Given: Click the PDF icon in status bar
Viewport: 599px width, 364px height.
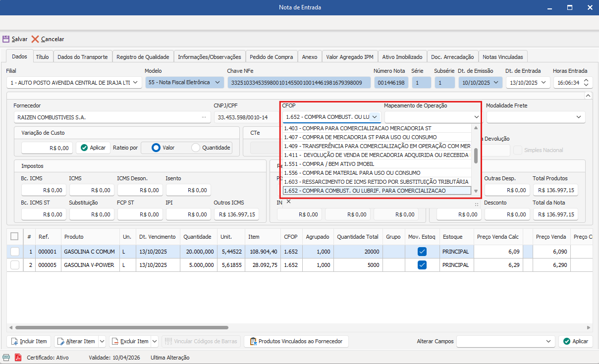Looking at the screenshot, I should [18, 357].
